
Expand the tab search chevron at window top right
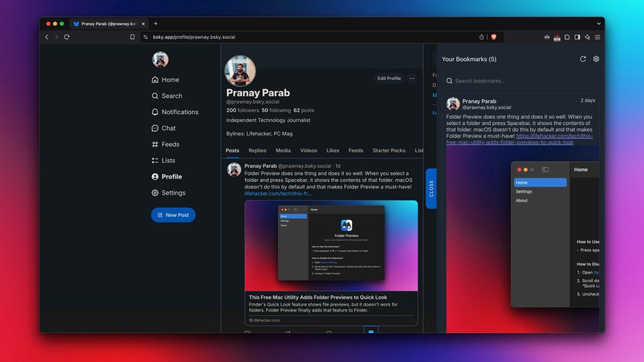point(598,24)
